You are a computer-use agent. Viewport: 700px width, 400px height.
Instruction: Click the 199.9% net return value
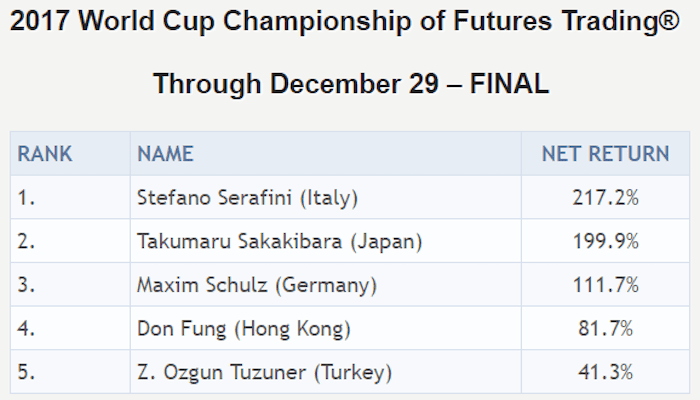click(605, 241)
